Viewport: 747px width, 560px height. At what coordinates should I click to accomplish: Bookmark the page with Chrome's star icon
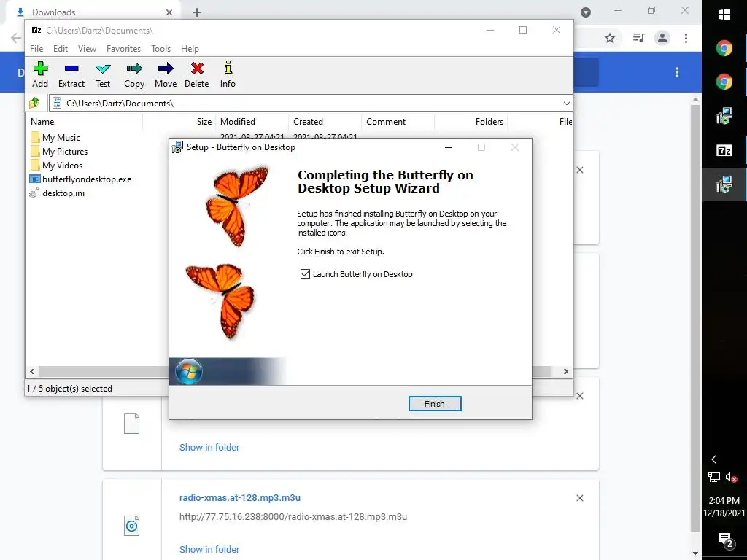pos(610,38)
